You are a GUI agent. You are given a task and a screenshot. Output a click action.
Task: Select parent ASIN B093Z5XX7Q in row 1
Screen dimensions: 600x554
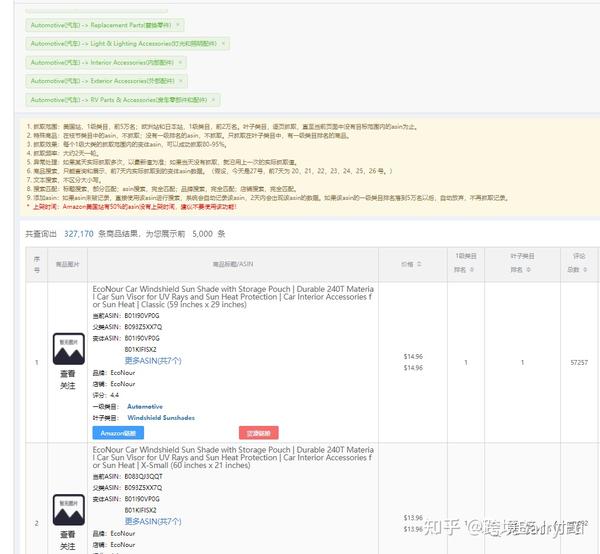pyautogui.click(x=143, y=327)
